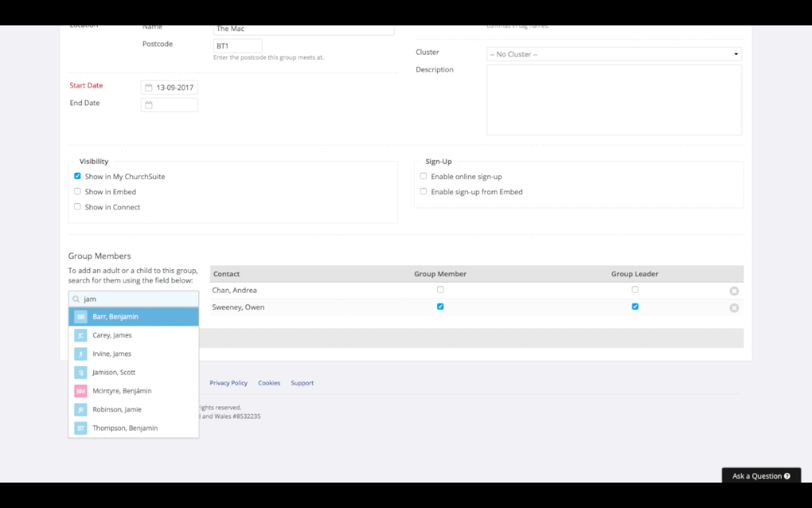Click the name Chan, Andrea in the table

coord(235,291)
